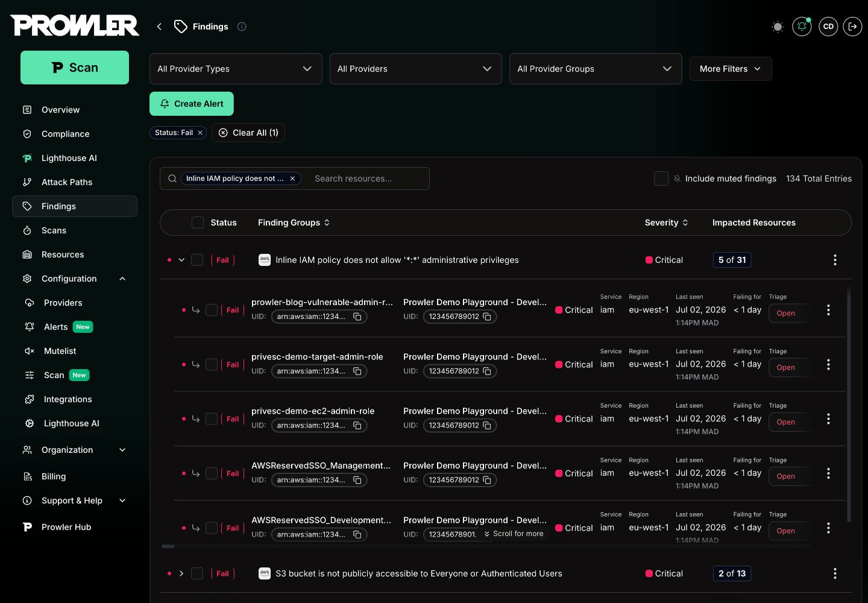This screenshot has width=868, height=603.
Task: Open the All Provider Groups dropdown
Action: point(596,69)
